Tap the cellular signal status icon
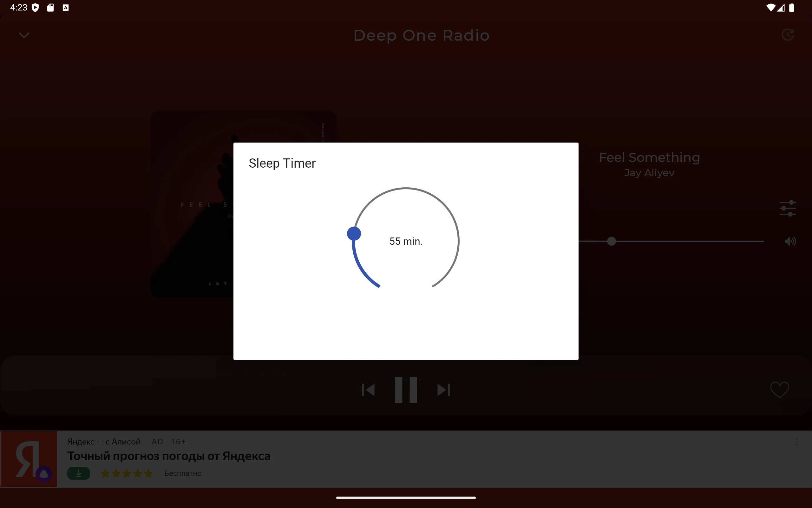812x508 pixels. pos(781,8)
